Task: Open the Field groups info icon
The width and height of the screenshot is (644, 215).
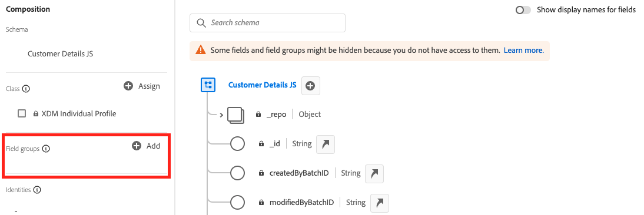Action: click(x=46, y=149)
